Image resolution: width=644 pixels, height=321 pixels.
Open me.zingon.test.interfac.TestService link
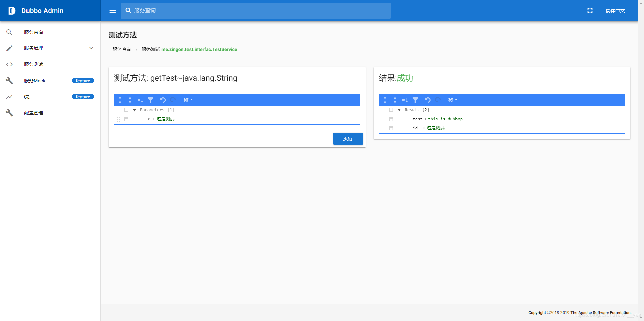click(x=199, y=49)
